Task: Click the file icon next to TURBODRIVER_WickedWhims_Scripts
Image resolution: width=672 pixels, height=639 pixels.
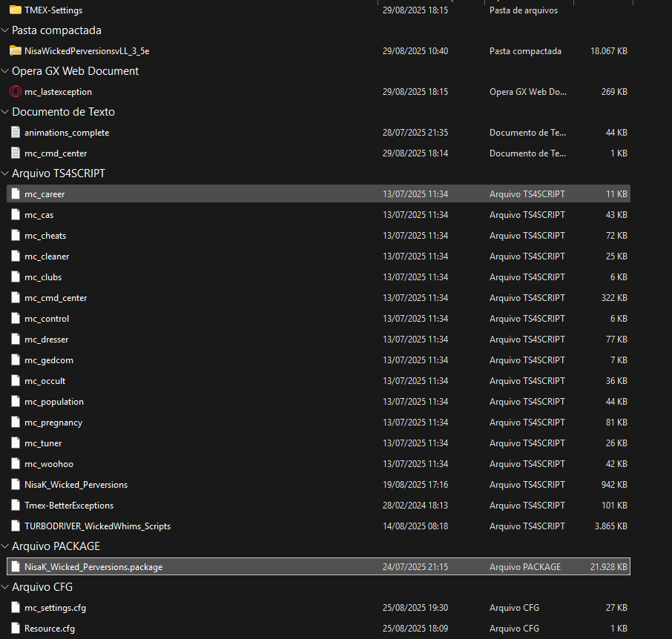Action: (16, 526)
